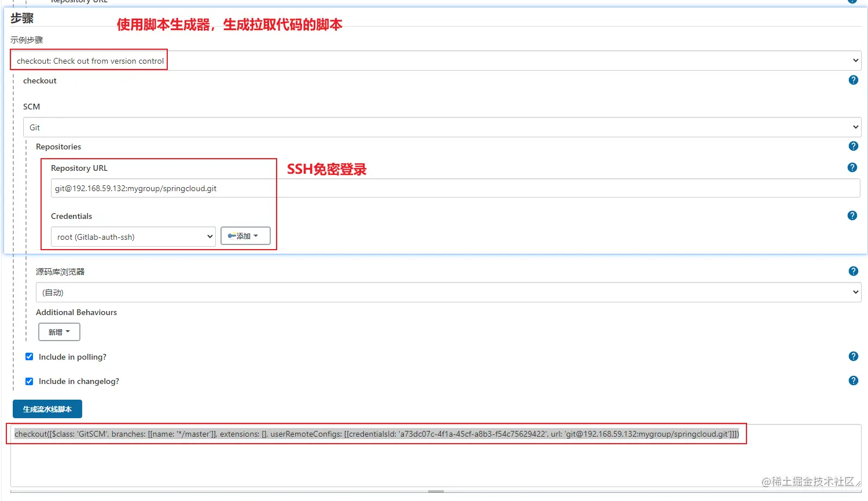Open help for 源码库浏览器

(x=853, y=271)
